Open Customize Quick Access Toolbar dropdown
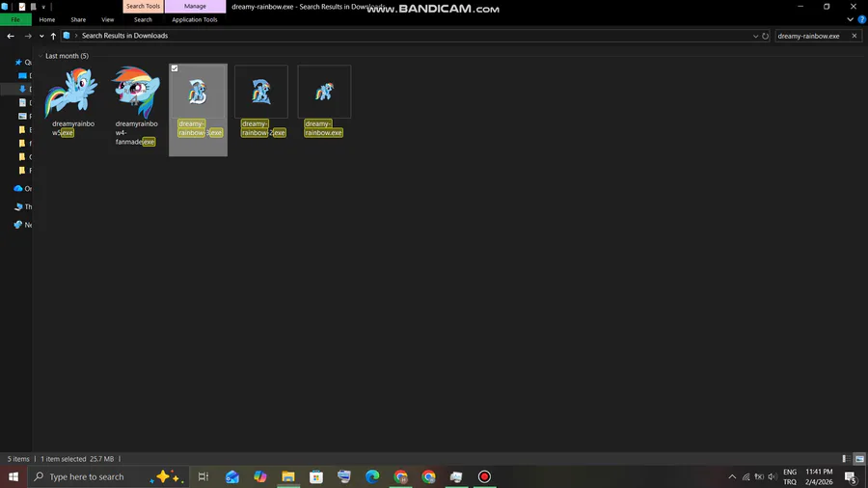This screenshot has width=868, height=488. [43, 7]
